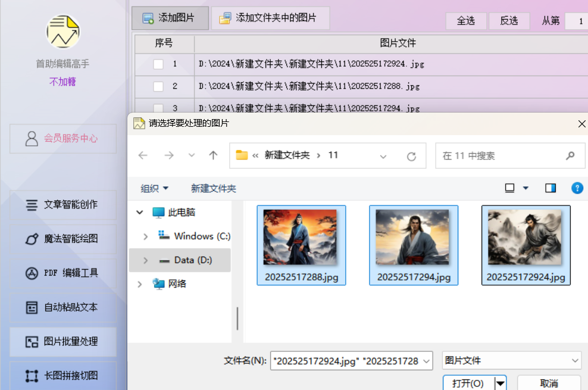Select 图片批量处理 in sidebar
588x390 pixels.
[x=63, y=342]
